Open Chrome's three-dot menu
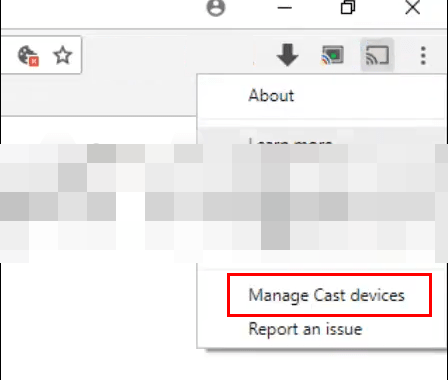This screenshot has height=380, width=448. (423, 55)
